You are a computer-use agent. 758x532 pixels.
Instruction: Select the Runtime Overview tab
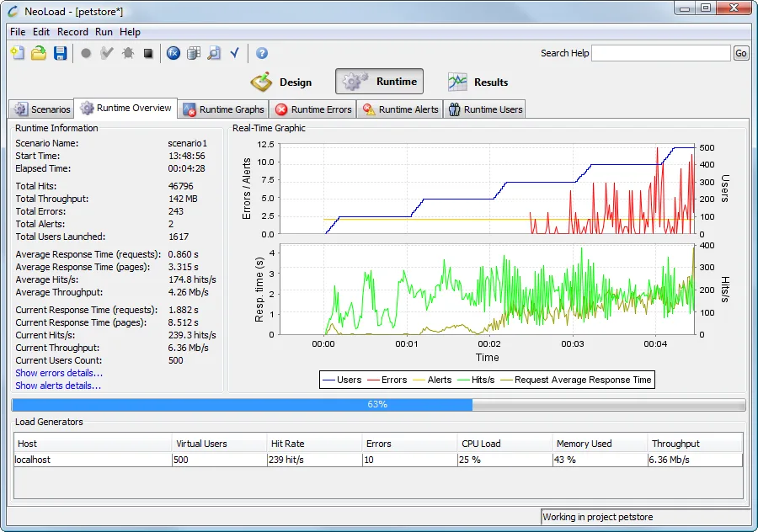point(125,108)
